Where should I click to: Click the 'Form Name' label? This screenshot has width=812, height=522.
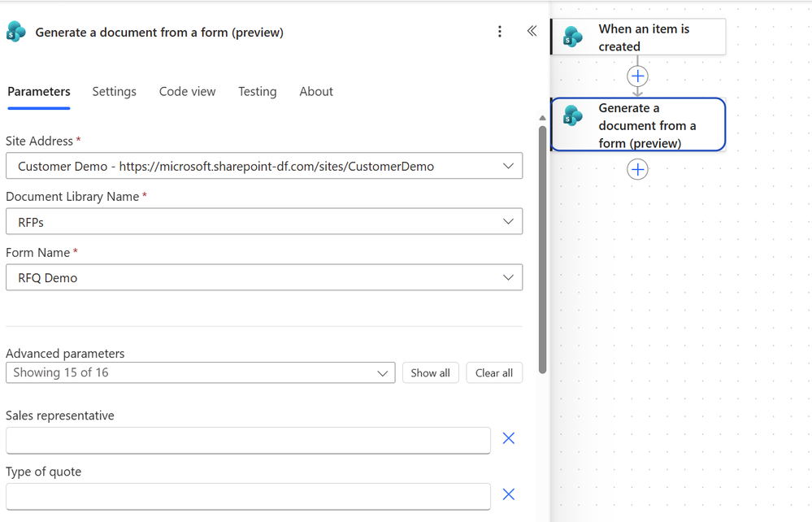(x=38, y=253)
